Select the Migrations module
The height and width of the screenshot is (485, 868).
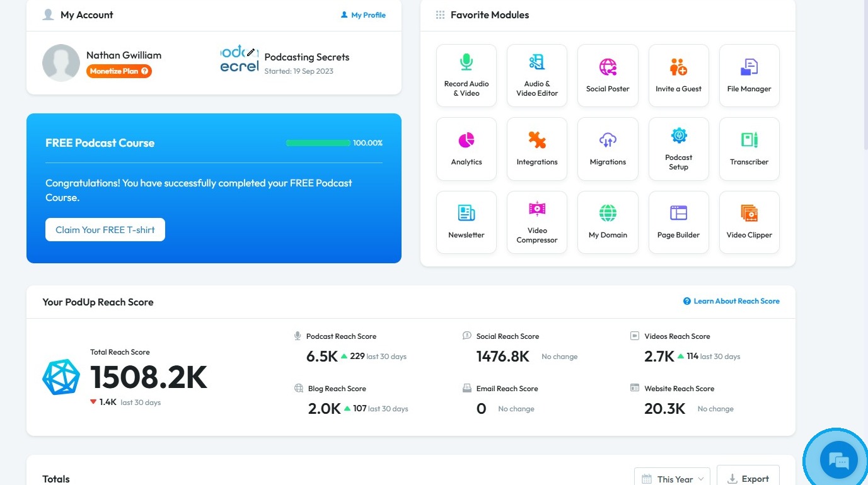(x=608, y=149)
